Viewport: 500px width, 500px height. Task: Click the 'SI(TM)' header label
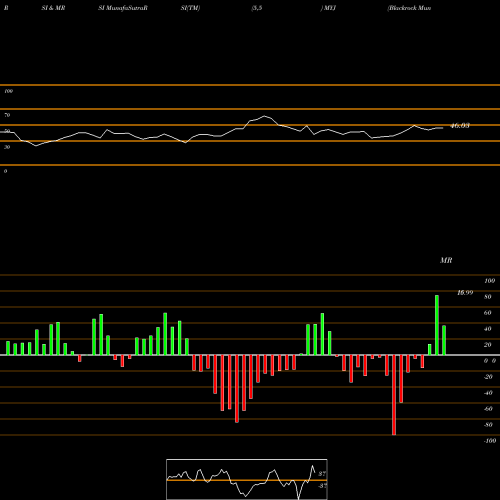190,8
